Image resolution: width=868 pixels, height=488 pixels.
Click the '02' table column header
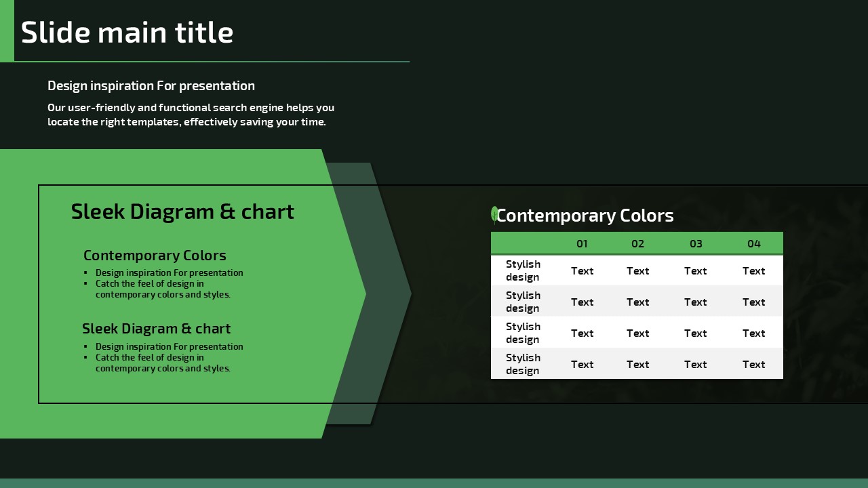[x=637, y=244]
